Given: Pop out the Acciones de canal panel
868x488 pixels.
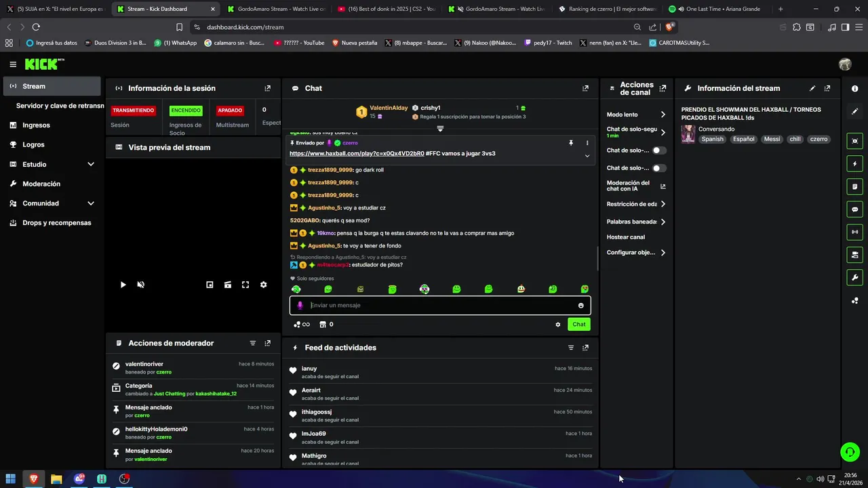Looking at the screenshot, I should [x=663, y=88].
